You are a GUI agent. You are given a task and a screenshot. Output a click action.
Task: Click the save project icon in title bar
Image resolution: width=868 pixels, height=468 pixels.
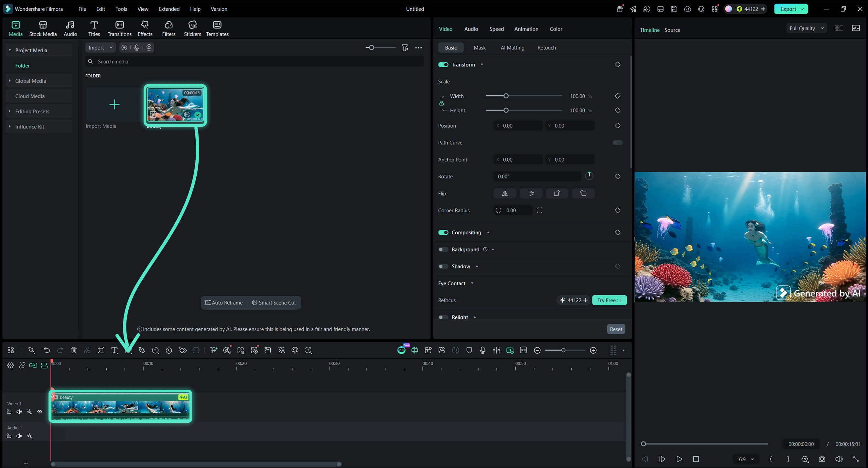674,9
